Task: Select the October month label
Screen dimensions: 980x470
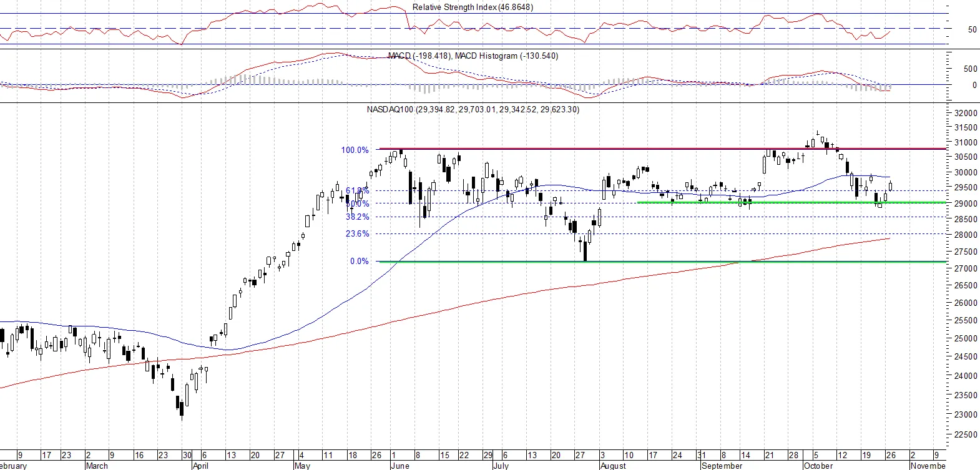Action: [x=818, y=466]
